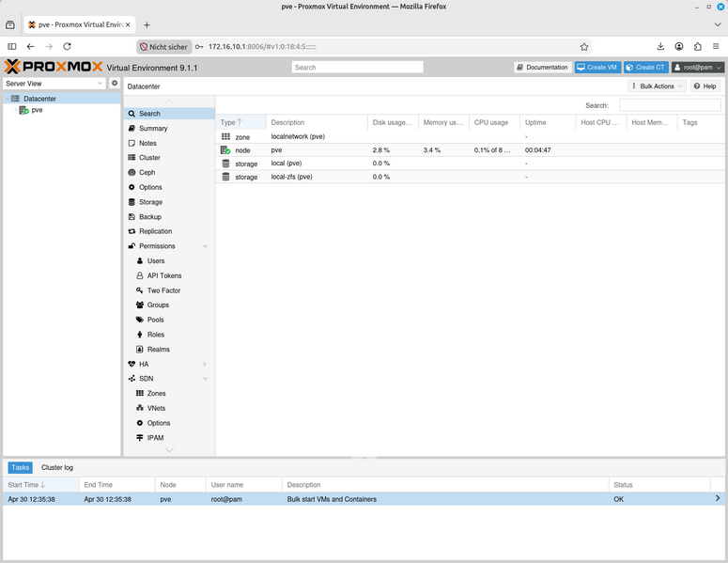Close the pve Proxmox browser tab
Image resolution: width=728 pixels, height=563 pixels.
click(x=128, y=24)
